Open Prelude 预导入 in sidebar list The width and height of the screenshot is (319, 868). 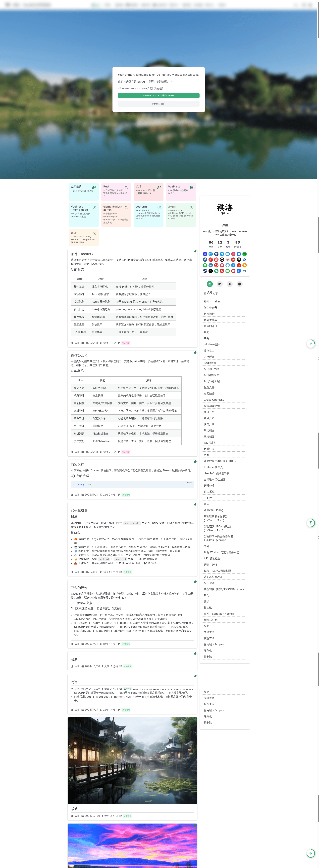click(x=213, y=467)
